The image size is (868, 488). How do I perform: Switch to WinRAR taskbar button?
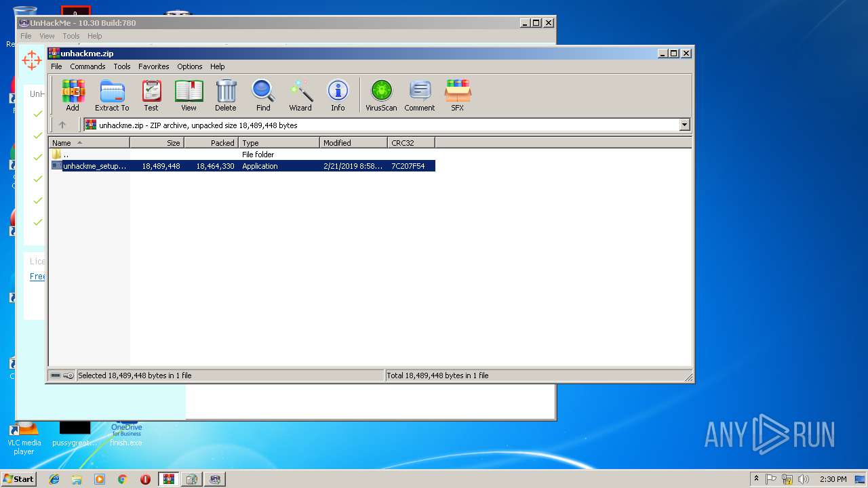[169, 479]
